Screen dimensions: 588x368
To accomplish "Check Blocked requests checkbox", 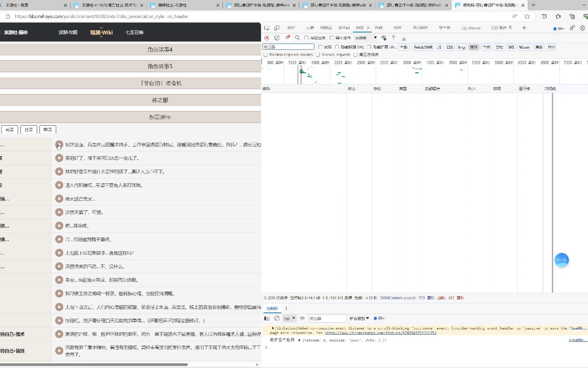I will click(x=318, y=55).
